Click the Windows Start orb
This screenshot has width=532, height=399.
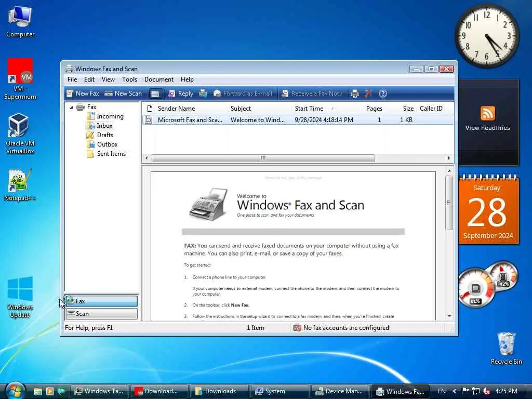pos(15,391)
